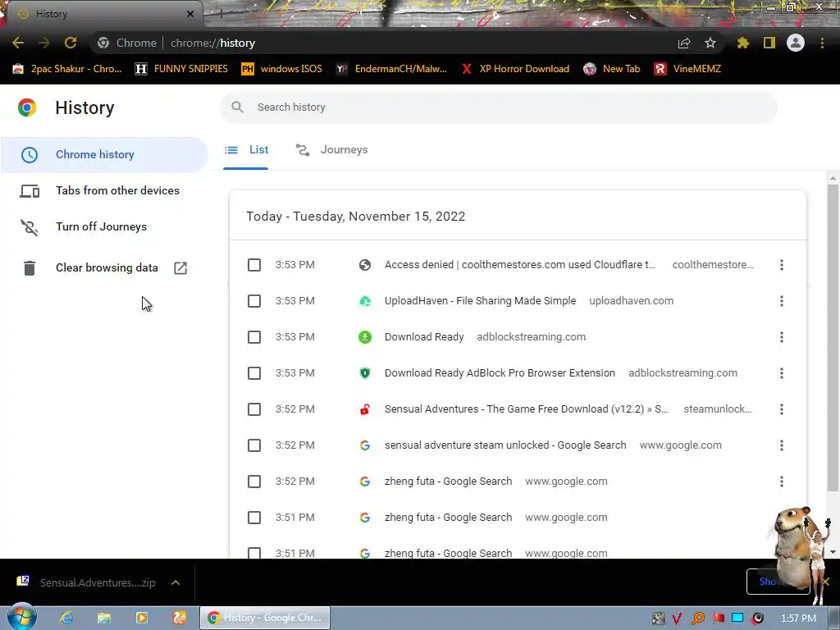Open more actions for Sensual Adventures entry
840x630 pixels.
[782, 409]
